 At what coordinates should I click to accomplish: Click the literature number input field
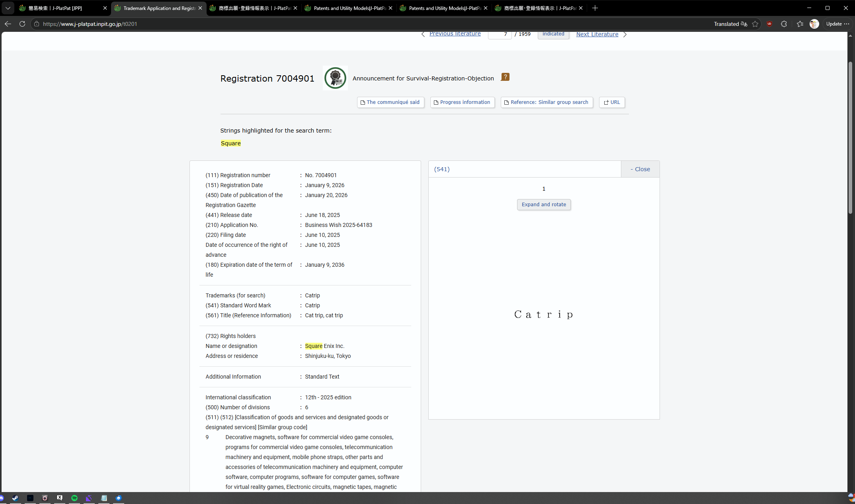pos(500,34)
